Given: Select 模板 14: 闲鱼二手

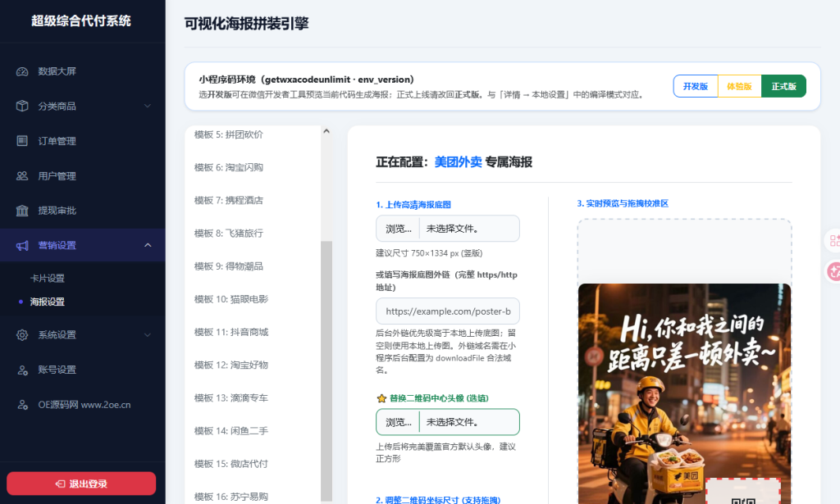Looking at the screenshot, I should coord(231,431).
